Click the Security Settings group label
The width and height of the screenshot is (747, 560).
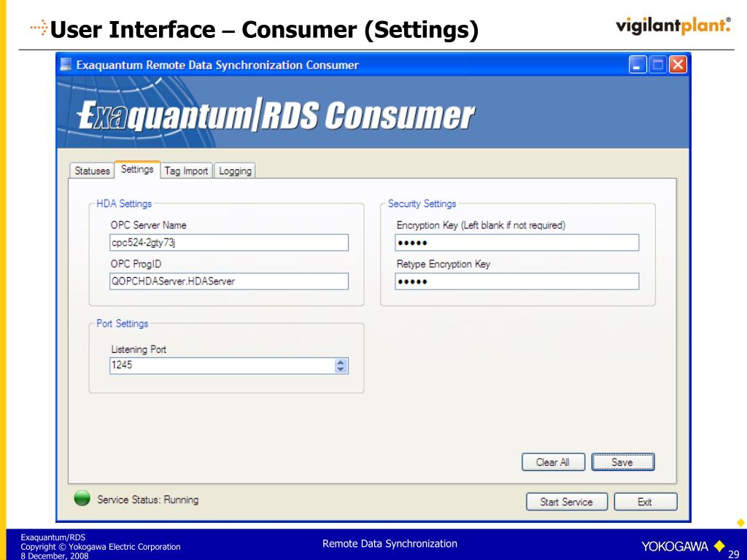tap(422, 204)
